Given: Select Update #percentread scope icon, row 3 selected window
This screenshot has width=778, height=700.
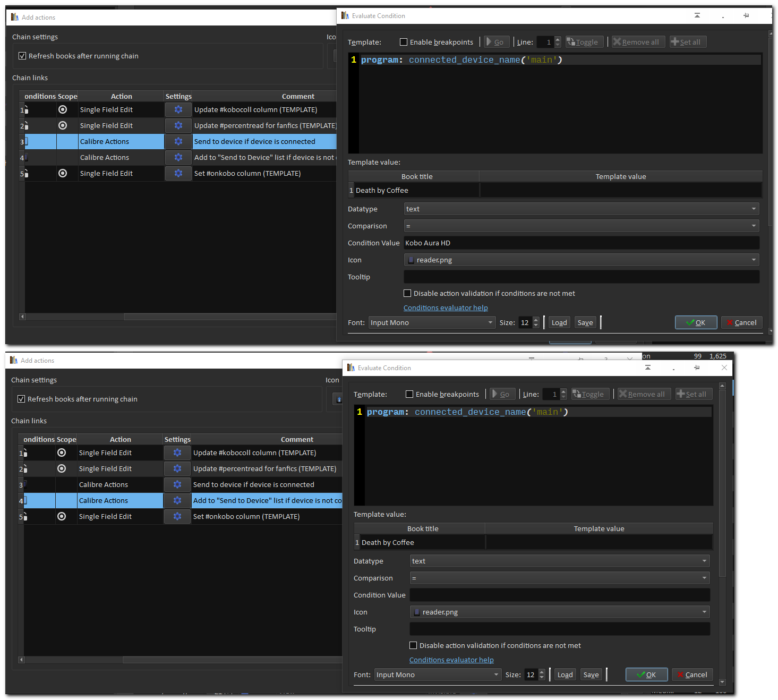Looking at the screenshot, I should coord(63,125).
